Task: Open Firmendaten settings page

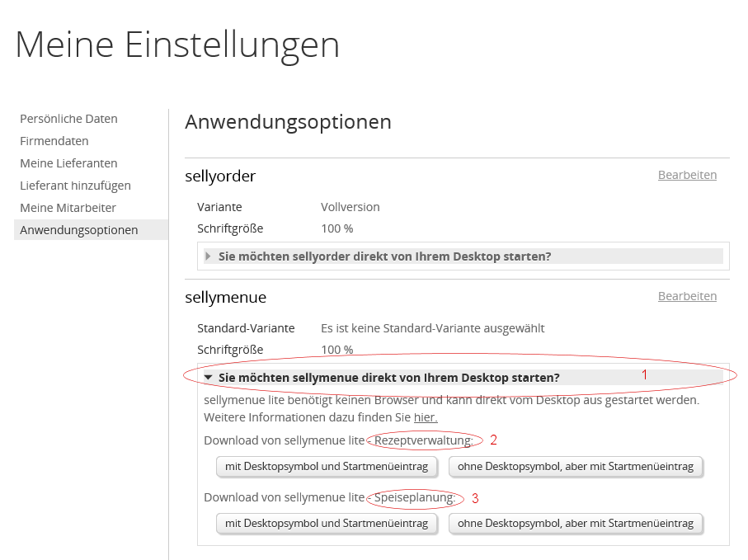Action: pos(54,141)
